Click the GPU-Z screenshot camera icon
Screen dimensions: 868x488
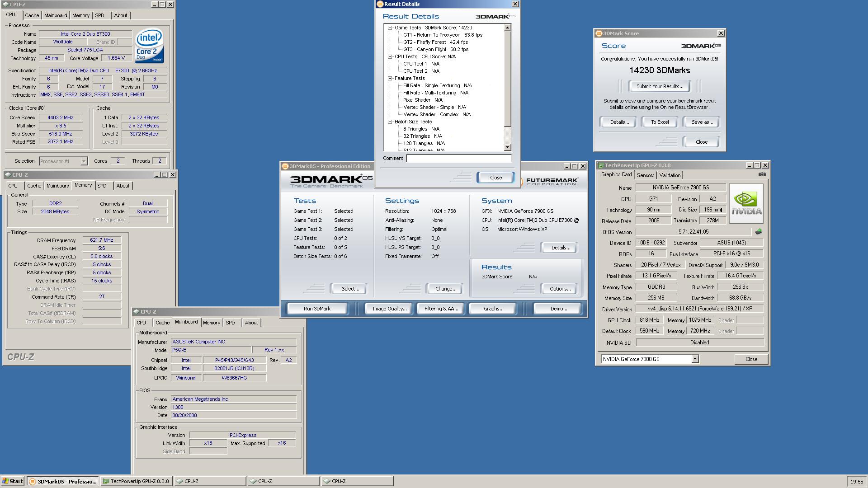[762, 174]
